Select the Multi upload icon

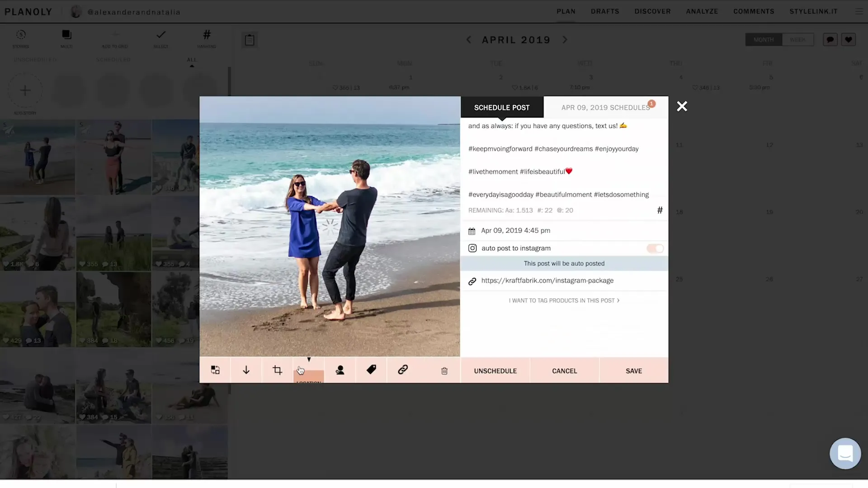click(66, 39)
